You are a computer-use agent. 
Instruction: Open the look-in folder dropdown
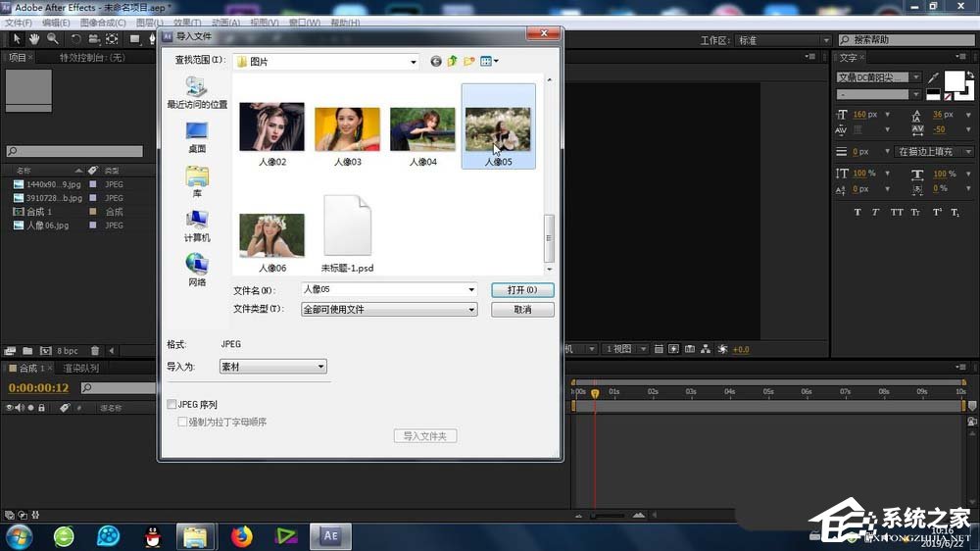(325, 61)
